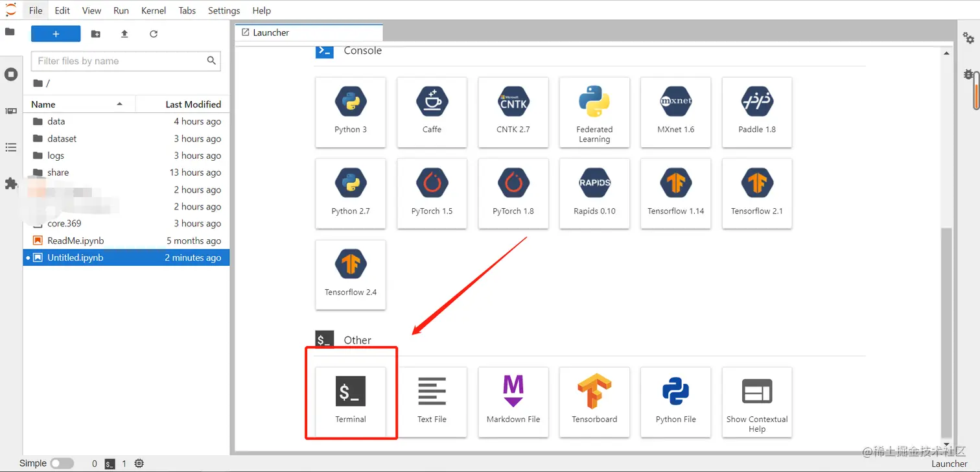The height and width of the screenshot is (472, 980).
Task: Select Untitled.ipynb notebook
Action: (126, 257)
